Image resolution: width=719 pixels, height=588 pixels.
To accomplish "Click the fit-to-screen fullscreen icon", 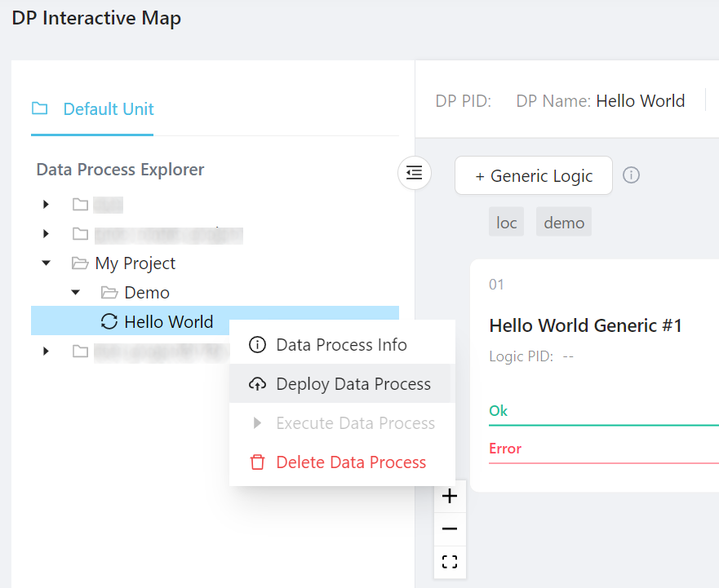I will 450,562.
